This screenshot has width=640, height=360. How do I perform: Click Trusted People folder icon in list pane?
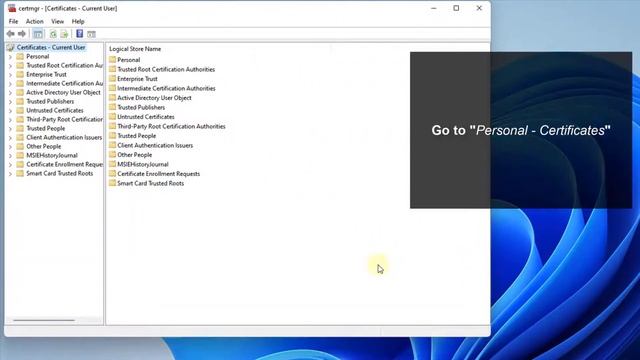point(113,136)
